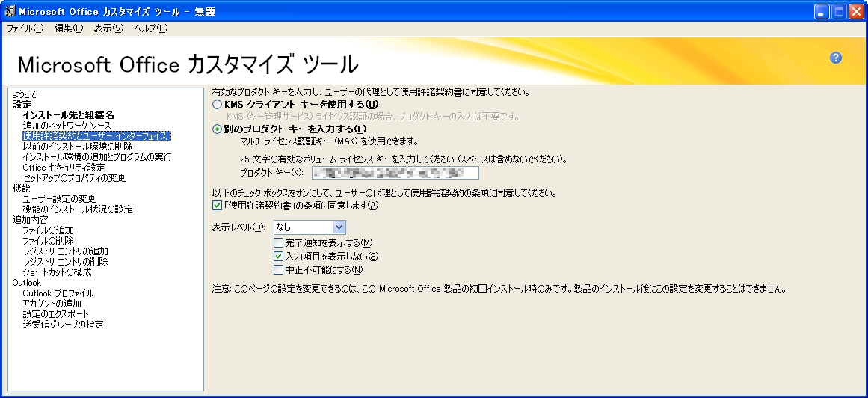Maximize the カスタマイズ ツール window

839,12
